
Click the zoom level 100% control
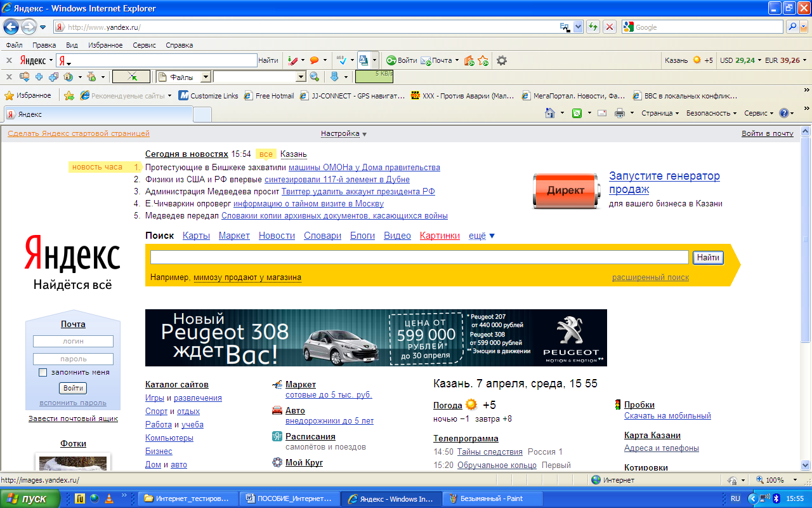pos(775,480)
